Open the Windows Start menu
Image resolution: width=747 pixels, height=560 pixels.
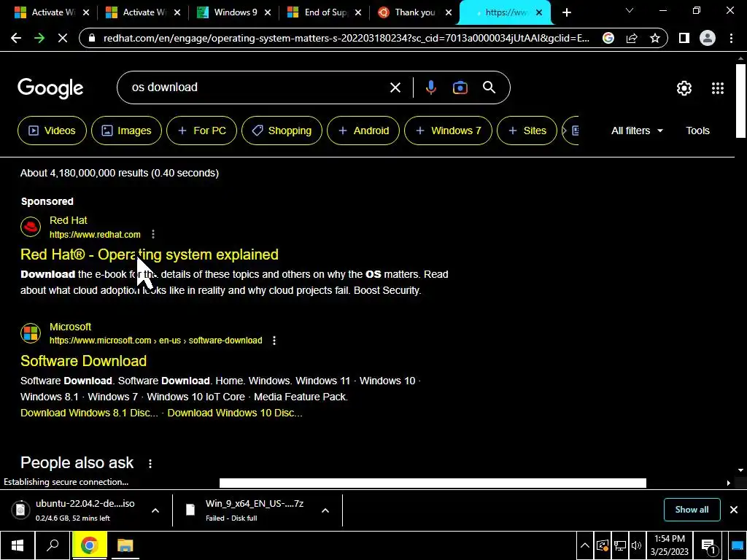(x=18, y=545)
